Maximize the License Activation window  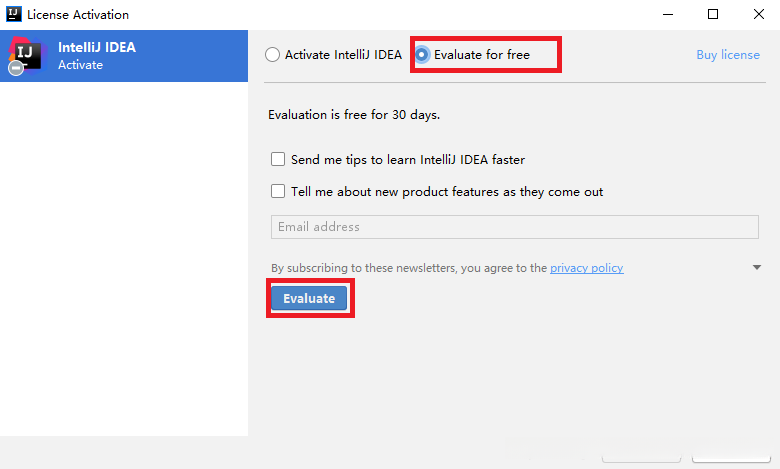tap(712, 15)
